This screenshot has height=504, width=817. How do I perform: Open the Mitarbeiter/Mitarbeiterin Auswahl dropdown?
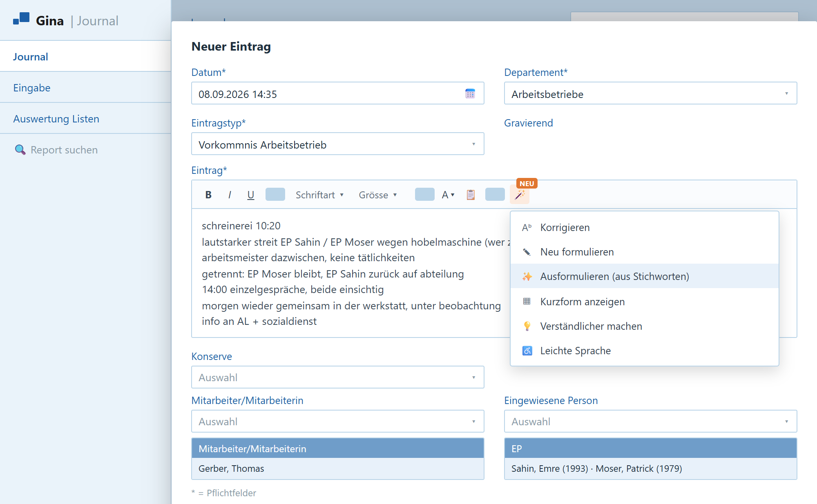(x=338, y=422)
